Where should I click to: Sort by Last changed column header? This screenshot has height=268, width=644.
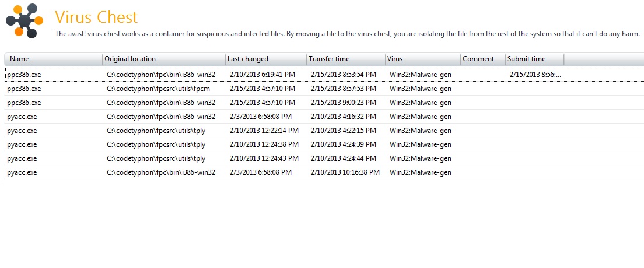tap(266, 59)
